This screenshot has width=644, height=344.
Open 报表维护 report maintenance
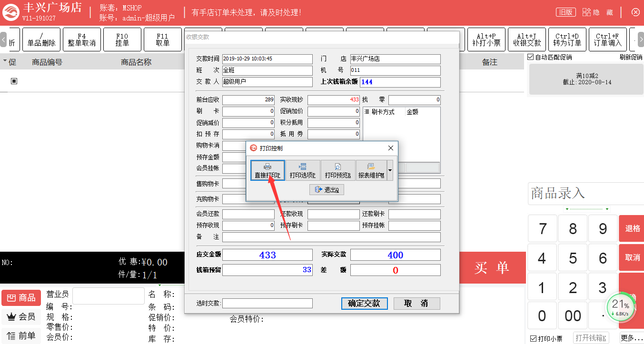click(371, 170)
